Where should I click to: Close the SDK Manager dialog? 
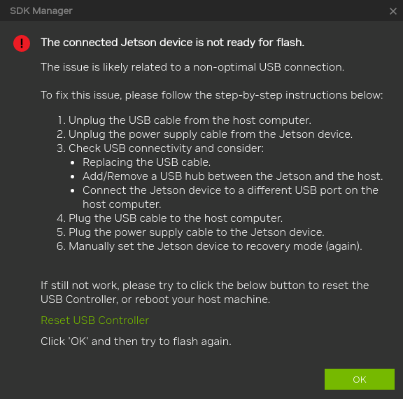(x=393, y=11)
